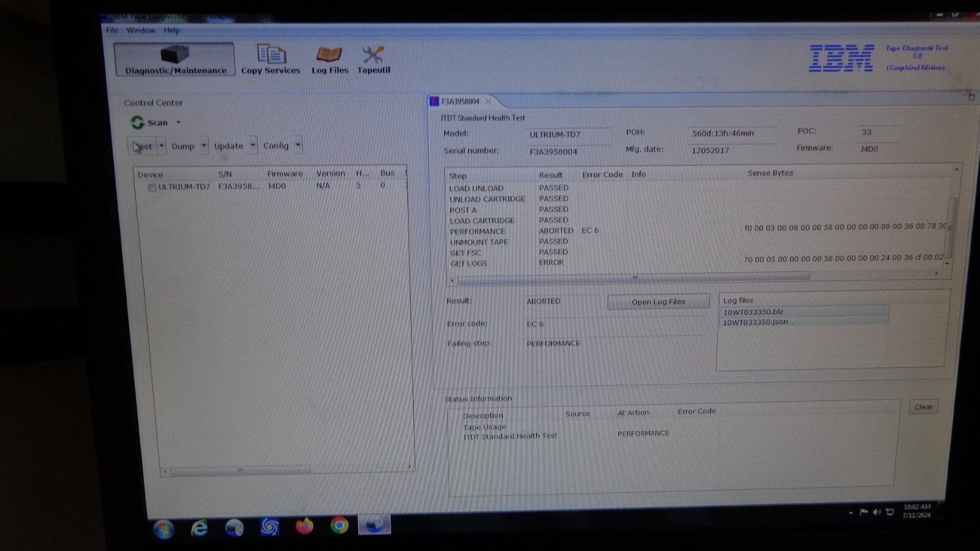Click the blue swirl taskbar icon
The image size is (980, 551).
[x=269, y=527]
